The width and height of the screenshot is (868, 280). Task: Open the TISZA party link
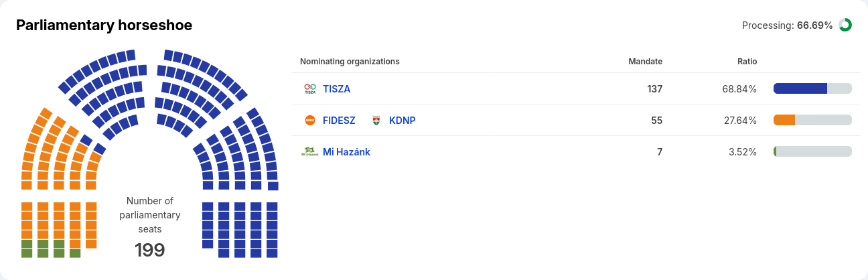pyautogui.click(x=336, y=88)
